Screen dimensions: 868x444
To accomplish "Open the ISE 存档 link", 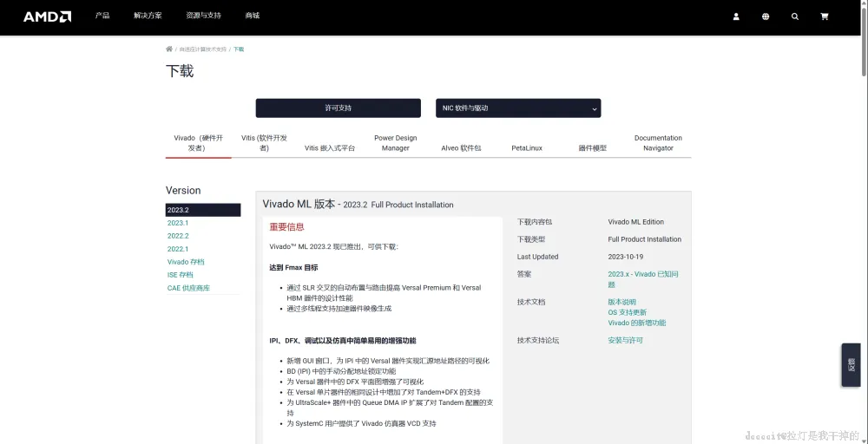I will pyautogui.click(x=180, y=275).
